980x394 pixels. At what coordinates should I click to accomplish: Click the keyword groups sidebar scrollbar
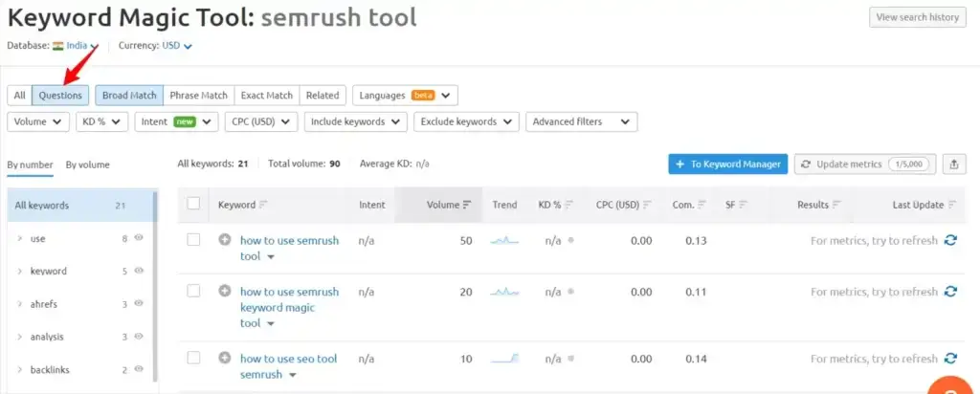(x=155, y=287)
